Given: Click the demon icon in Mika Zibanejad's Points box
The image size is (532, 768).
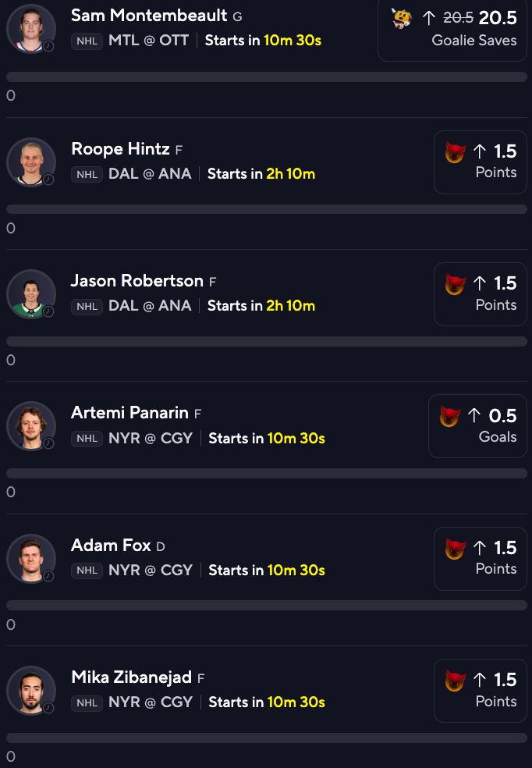Looking at the screenshot, I should coord(455,680).
